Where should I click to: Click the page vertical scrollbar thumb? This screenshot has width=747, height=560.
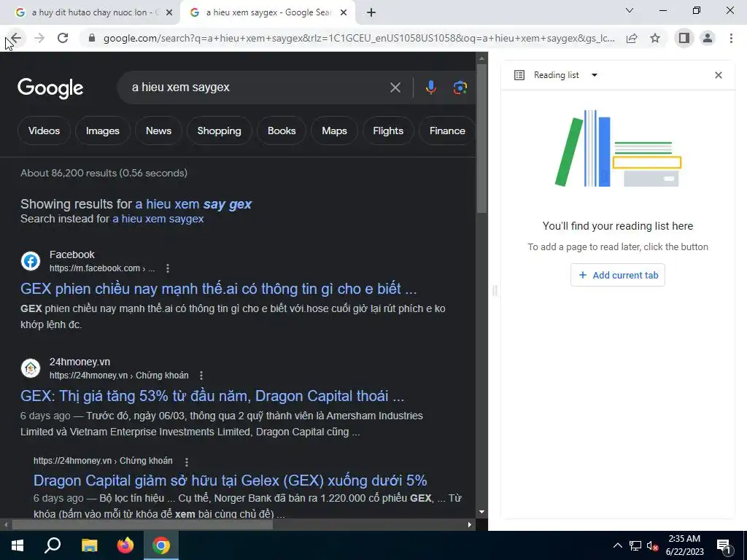[481, 138]
